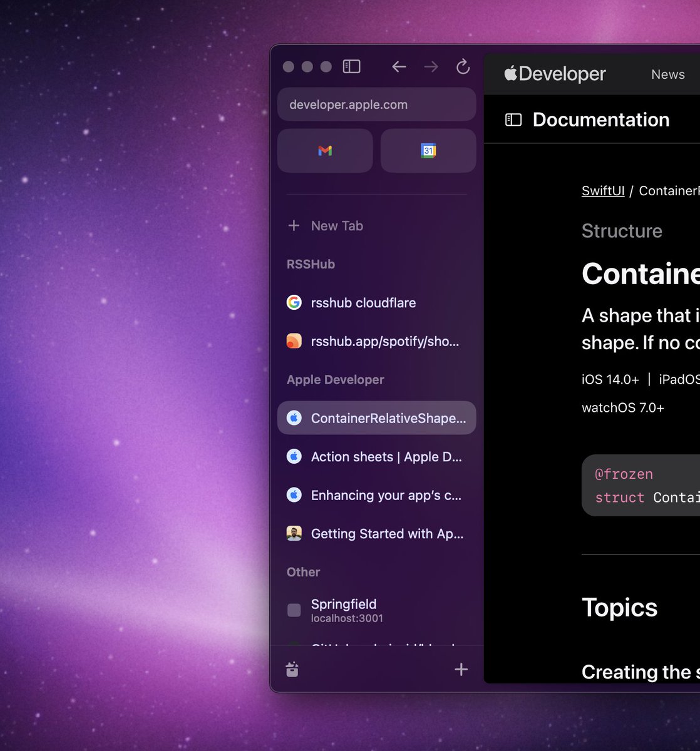Click the developer.apple.com address bar
Screen dimensions: 700x751
coord(376,105)
